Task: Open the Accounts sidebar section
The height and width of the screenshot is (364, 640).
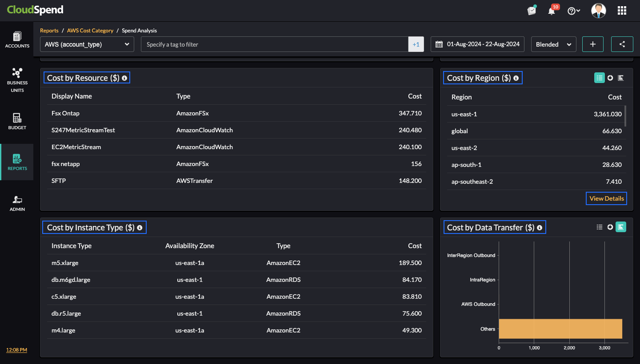Action: click(17, 40)
